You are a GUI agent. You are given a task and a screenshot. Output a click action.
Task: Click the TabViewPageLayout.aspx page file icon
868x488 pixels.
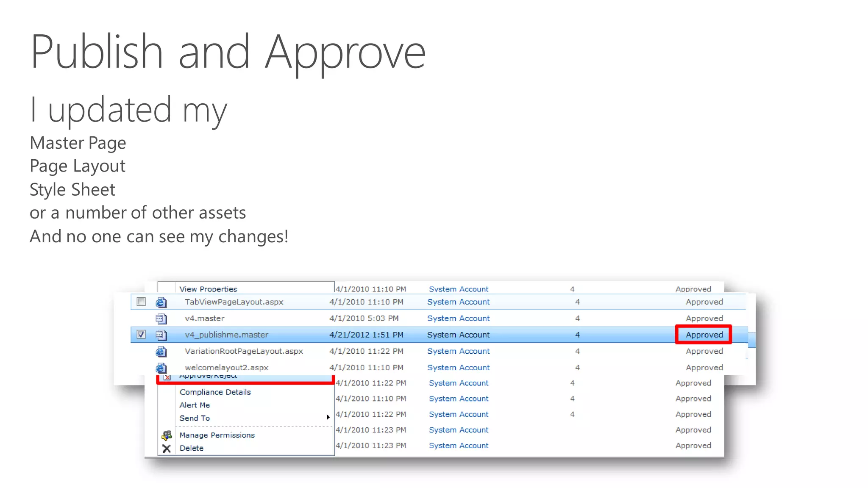click(x=161, y=302)
